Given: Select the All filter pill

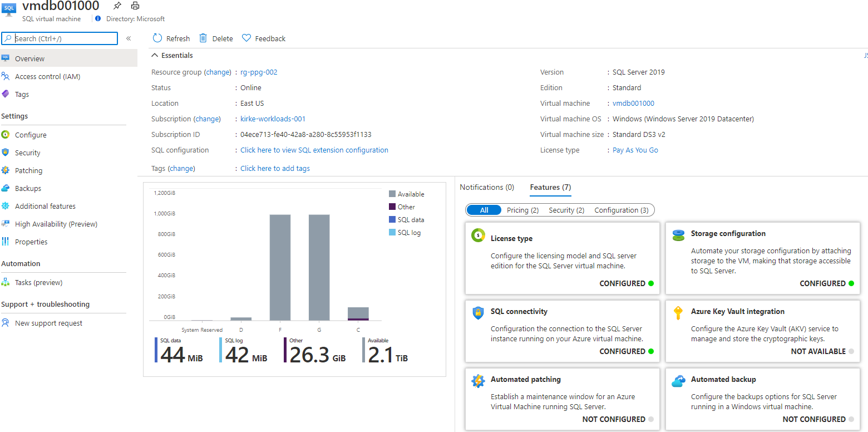Looking at the screenshot, I should coord(484,210).
